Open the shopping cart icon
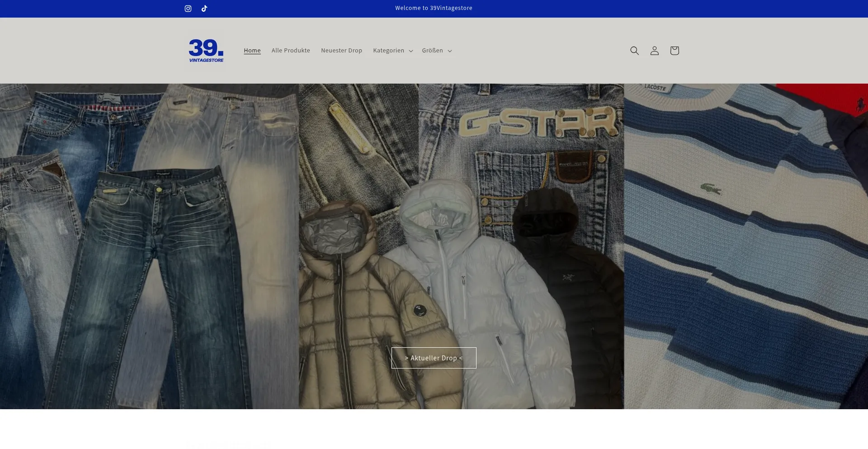 click(x=675, y=51)
